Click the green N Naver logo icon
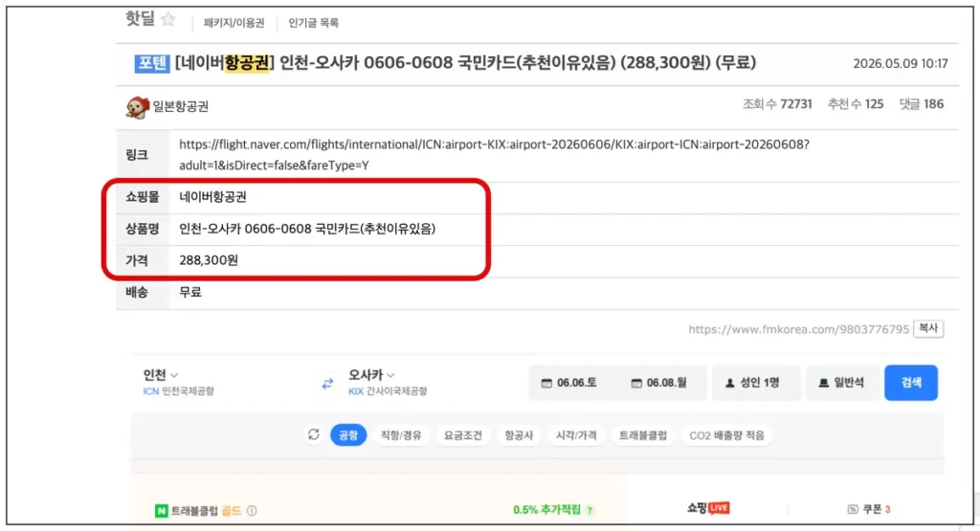The height and width of the screenshot is (531, 980). click(x=161, y=511)
